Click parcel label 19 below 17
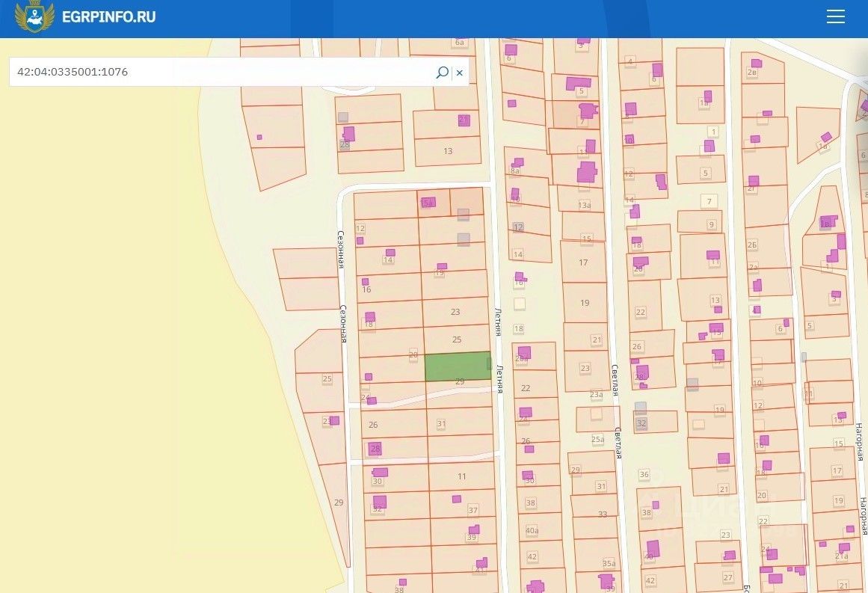The width and height of the screenshot is (868, 593). [585, 303]
